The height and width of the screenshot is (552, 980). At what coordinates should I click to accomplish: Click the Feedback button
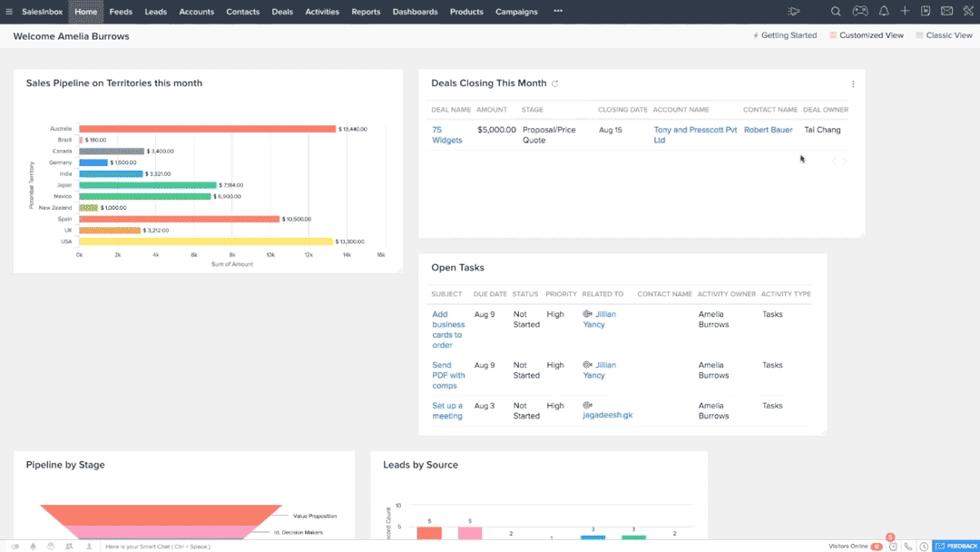point(955,546)
